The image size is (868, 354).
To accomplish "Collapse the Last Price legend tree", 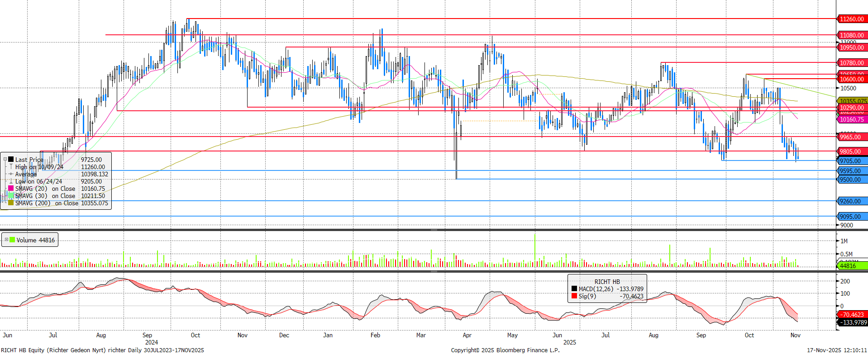I will pyautogui.click(x=5, y=159).
